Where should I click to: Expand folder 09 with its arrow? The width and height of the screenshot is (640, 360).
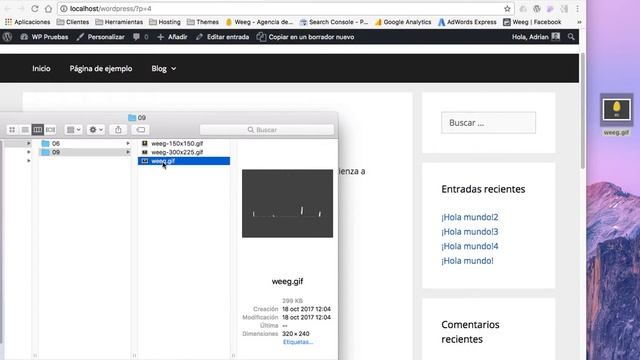(128, 152)
